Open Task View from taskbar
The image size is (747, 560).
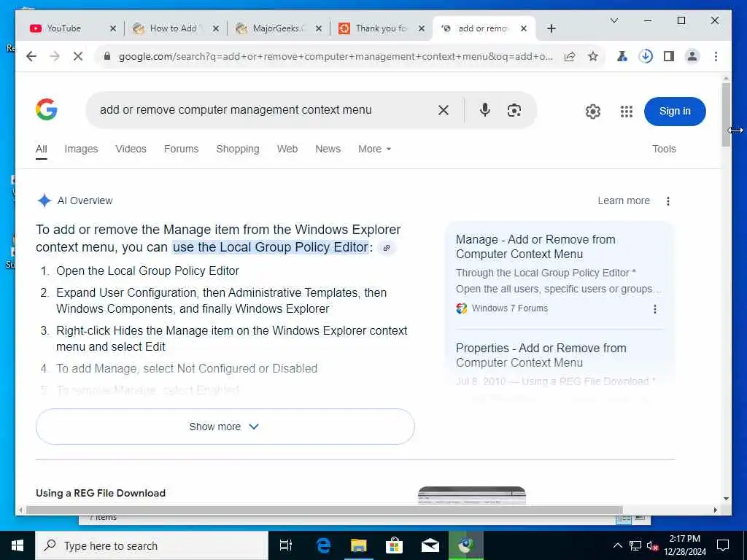[286, 545]
